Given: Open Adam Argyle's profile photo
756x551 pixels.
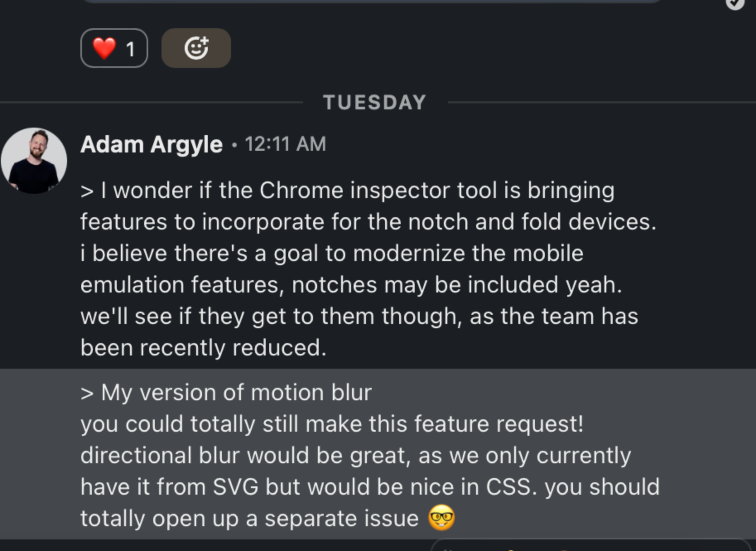Looking at the screenshot, I should pos(34,161).
